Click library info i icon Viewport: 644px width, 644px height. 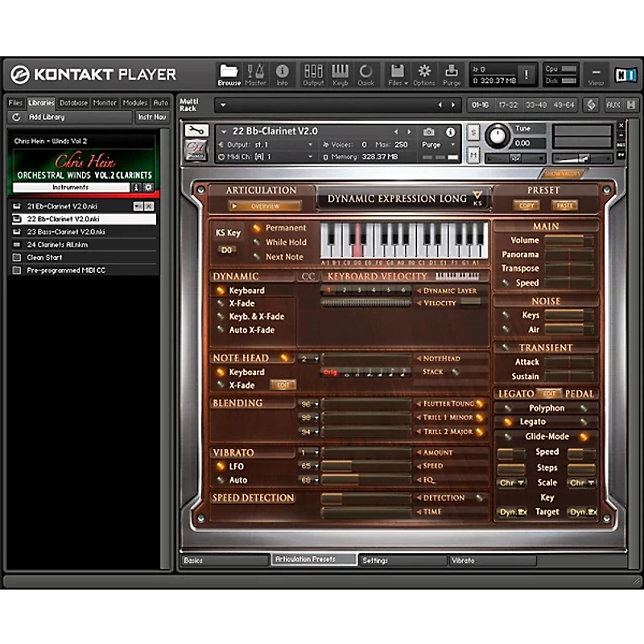tap(136, 188)
